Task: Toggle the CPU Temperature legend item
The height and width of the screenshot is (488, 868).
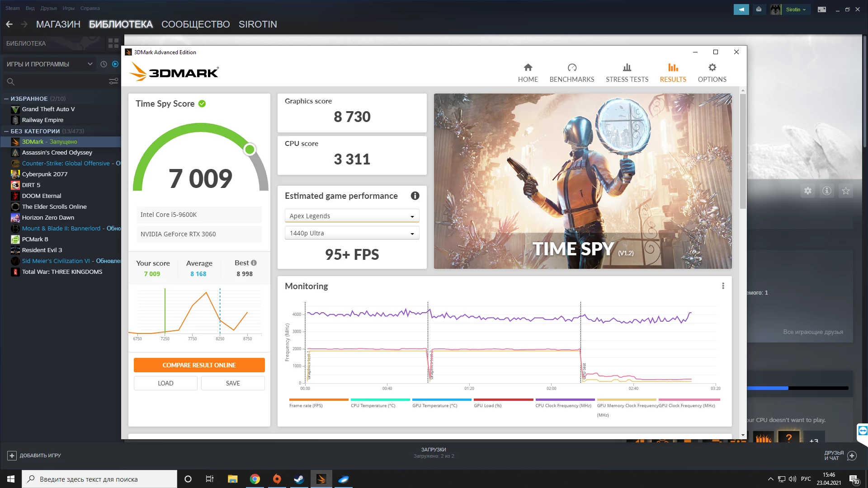Action: (380, 403)
